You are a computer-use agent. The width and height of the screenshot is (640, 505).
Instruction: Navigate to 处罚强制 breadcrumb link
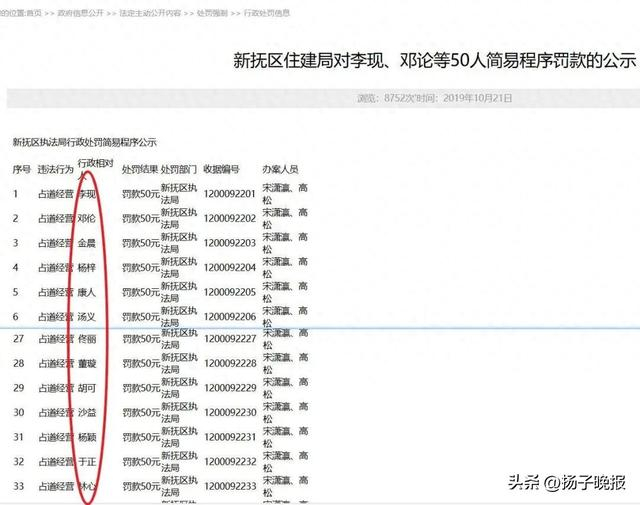pyautogui.click(x=212, y=13)
